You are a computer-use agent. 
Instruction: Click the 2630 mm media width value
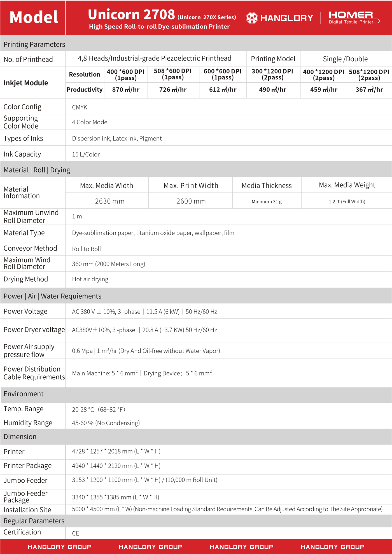coord(109,201)
